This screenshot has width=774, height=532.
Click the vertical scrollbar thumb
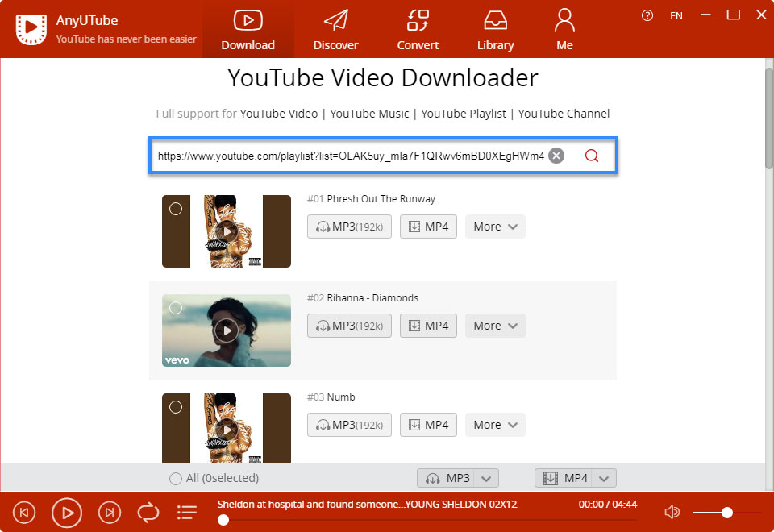769,118
